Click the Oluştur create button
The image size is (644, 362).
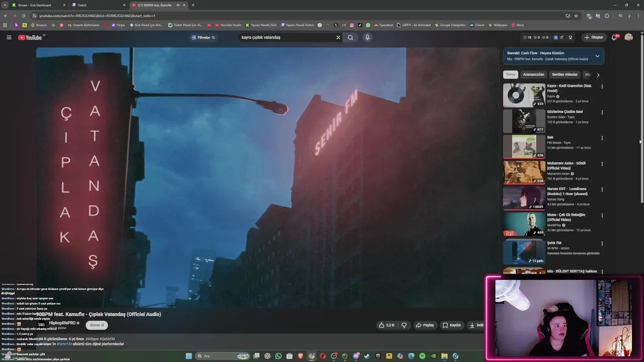[x=593, y=37]
